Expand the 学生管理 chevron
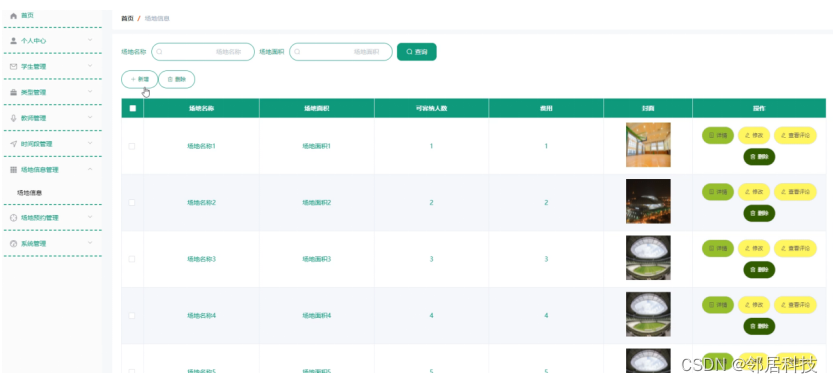This screenshot has height=383, width=833. (90, 66)
